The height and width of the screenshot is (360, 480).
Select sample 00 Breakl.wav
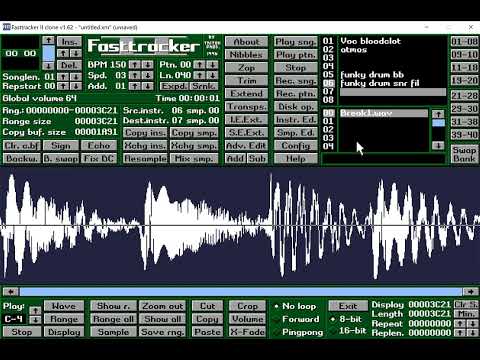(384, 113)
